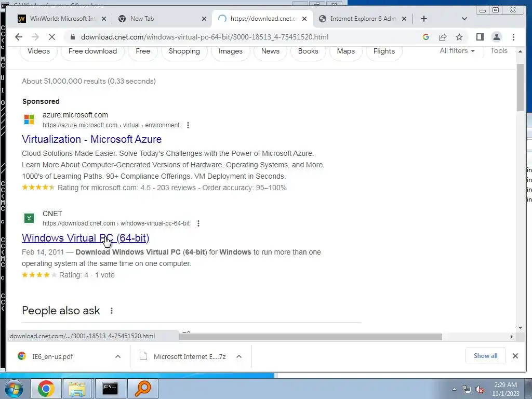Viewport: 532px width, 399px height.
Task: Click the muted volume tray icon
Action: coord(480,390)
